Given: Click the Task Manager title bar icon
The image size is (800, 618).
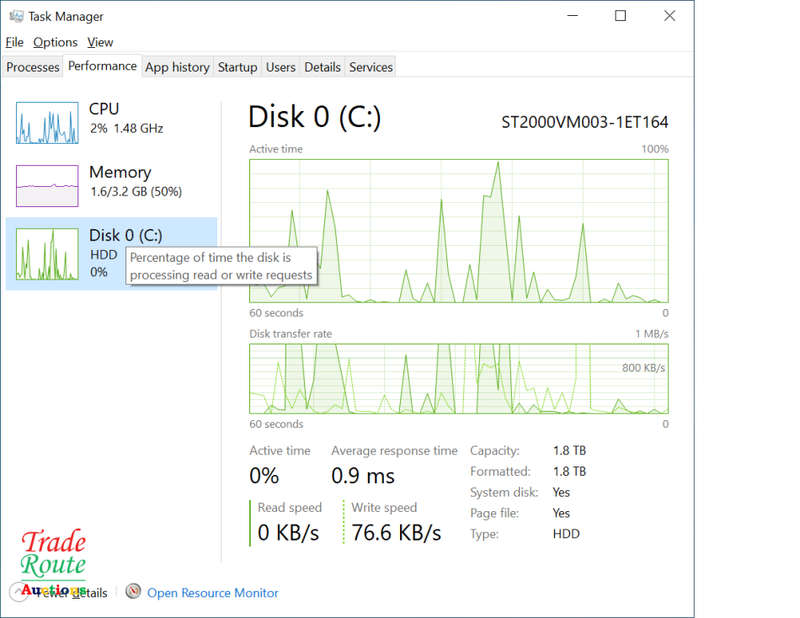Looking at the screenshot, I should [x=16, y=16].
